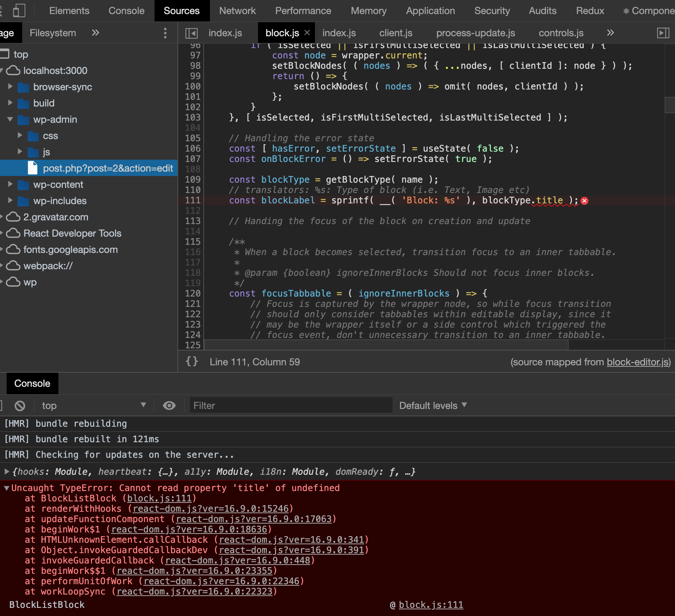Image resolution: width=675 pixels, height=616 pixels.
Task: Show more open file tabs chevron
Action: tap(610, 33)
